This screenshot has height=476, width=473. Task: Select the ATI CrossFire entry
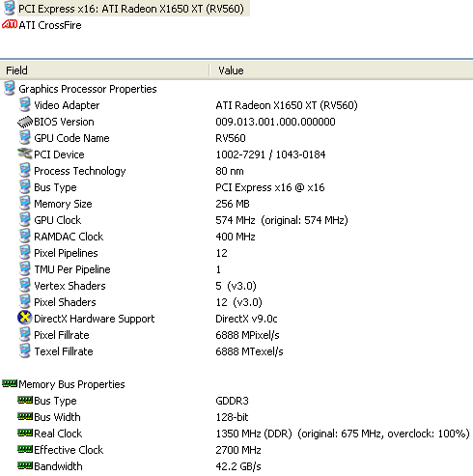point(50,25)
